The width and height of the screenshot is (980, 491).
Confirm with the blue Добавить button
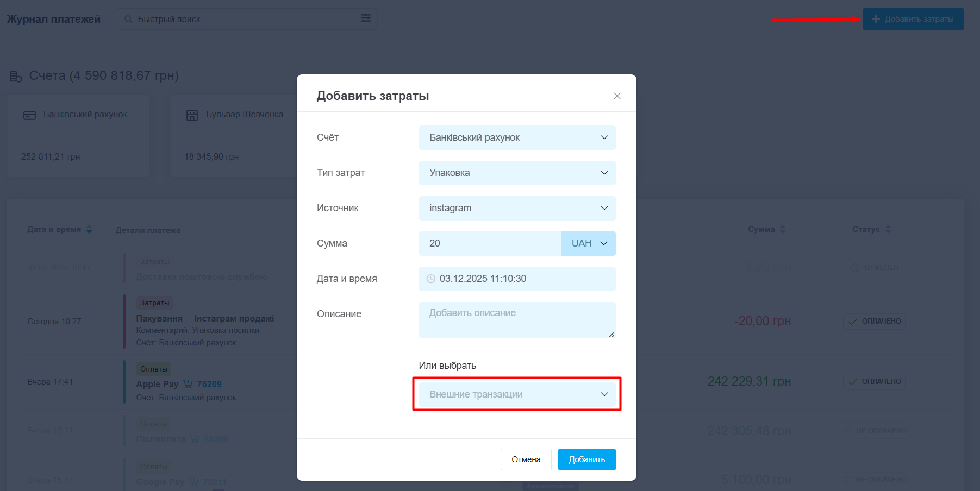pyautogui.click(x=586, y=459)
